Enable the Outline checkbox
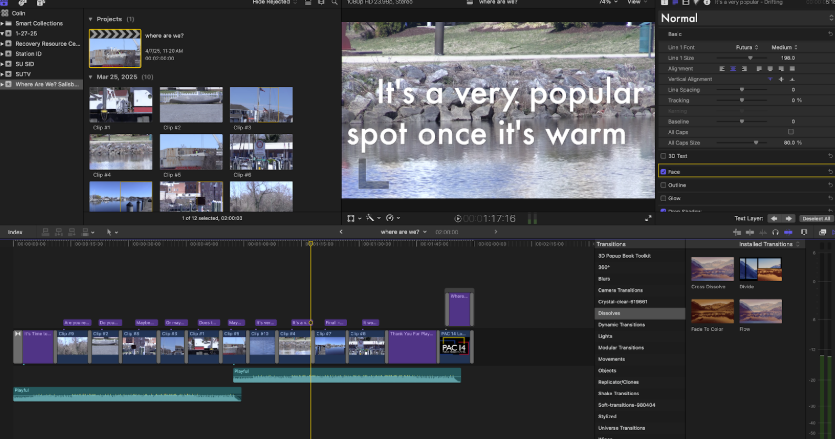The height and width of the screenshot is (439, 836). click(x=664, y=184)
